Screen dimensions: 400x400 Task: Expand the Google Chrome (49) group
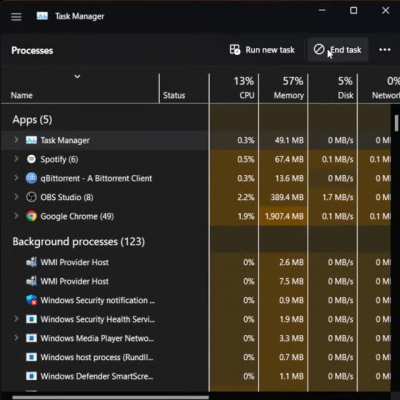point(16,216)
